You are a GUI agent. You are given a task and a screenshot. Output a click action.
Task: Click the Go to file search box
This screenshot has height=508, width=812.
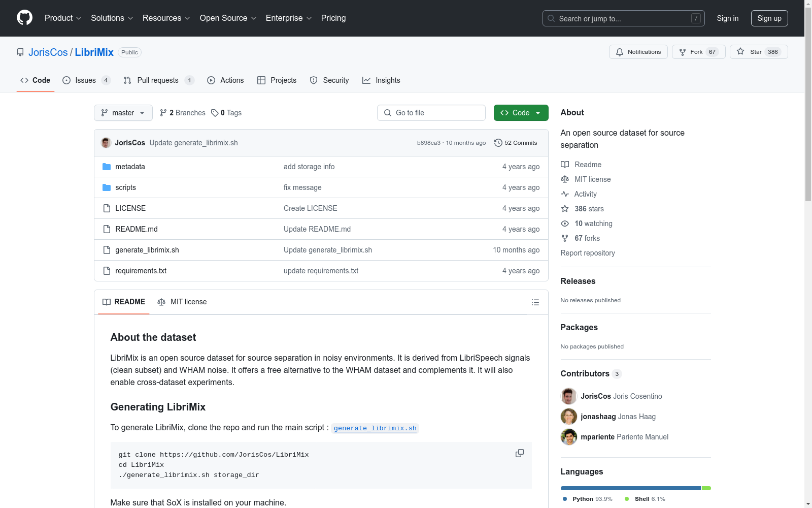point(431,113)
